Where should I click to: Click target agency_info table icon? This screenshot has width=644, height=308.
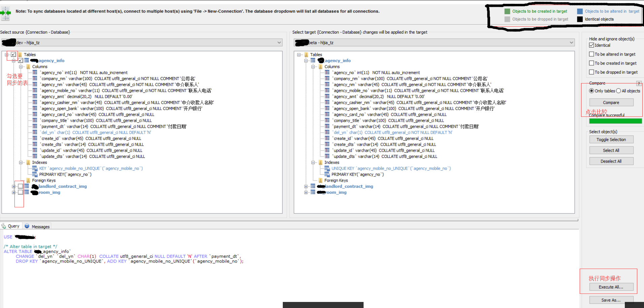click(313, 61)
